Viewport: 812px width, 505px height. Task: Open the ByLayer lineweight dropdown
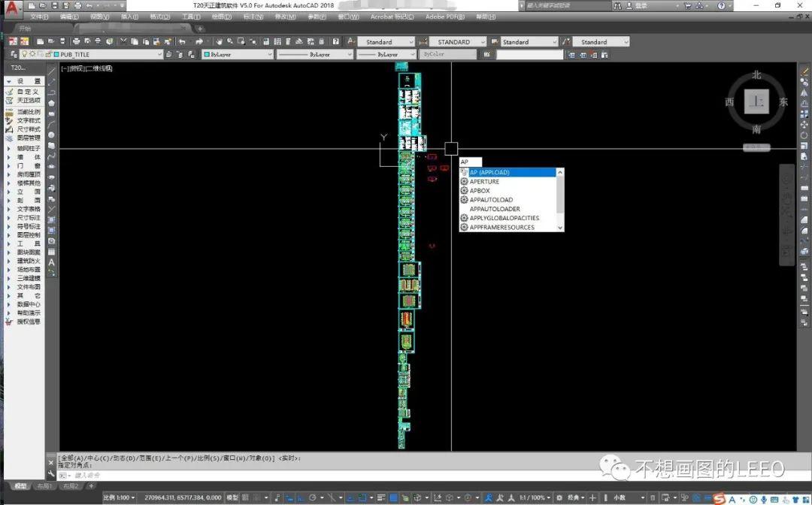click(x=413, y=54)
